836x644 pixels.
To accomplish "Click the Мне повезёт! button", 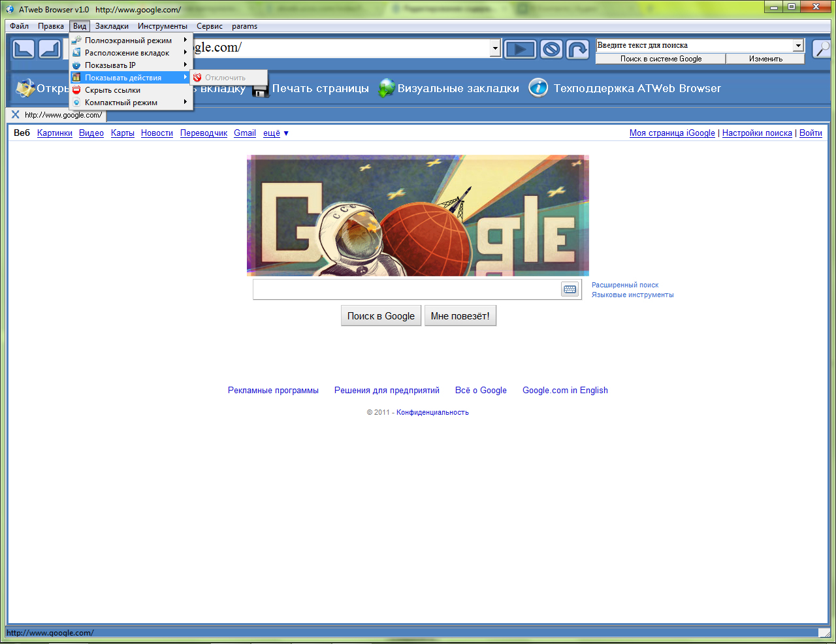I will (460, 315).
